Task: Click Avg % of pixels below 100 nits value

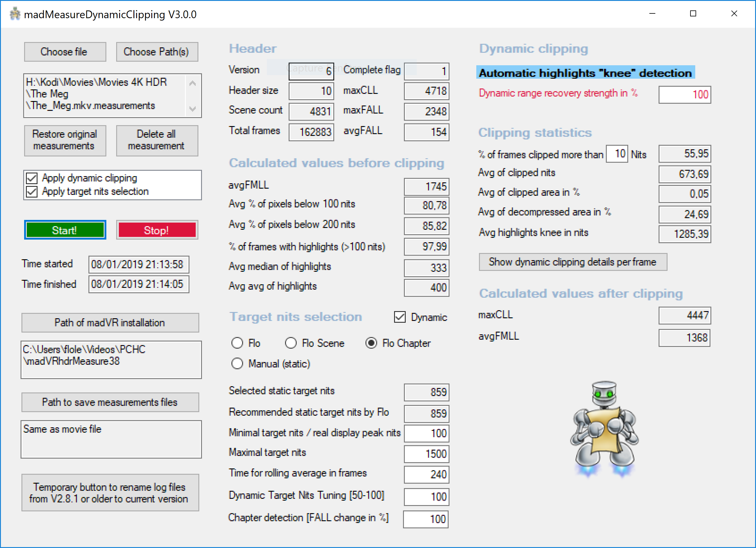Action: coord(426,205)
